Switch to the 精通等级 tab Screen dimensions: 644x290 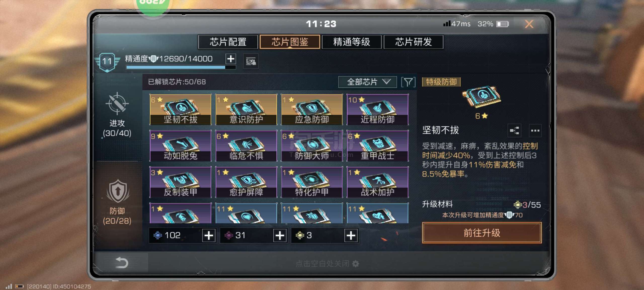point(351,42)
